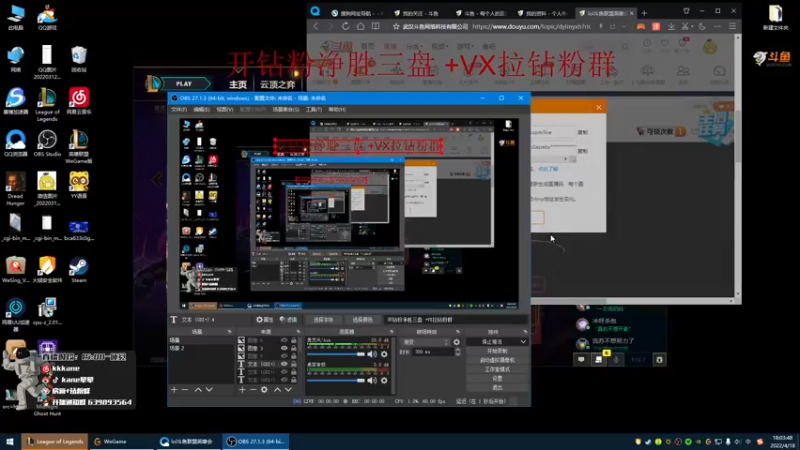Toggle visibility of the first image source
The height and width of the screenshot is (450, 800).
tap(284, 340)
